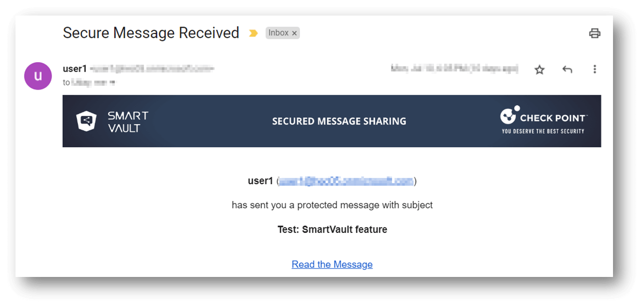Click the Check Point logo in banner
The height and width of the screenshot is (308, 644).
point(543,116)
